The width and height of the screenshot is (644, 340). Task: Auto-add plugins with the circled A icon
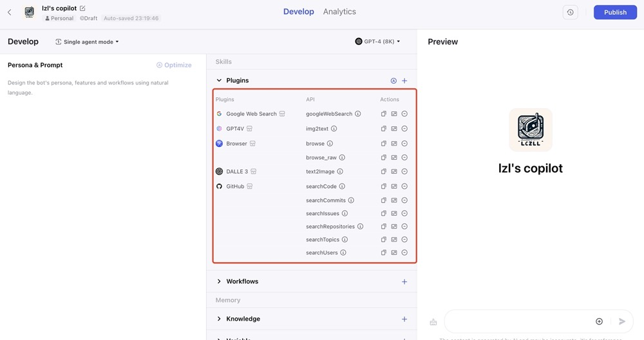393,81
